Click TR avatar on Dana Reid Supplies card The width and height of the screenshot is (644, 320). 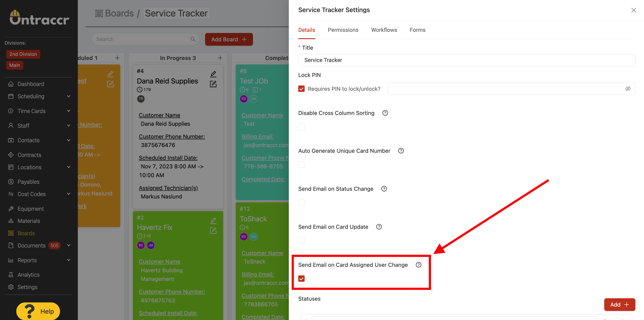point(141,99)
